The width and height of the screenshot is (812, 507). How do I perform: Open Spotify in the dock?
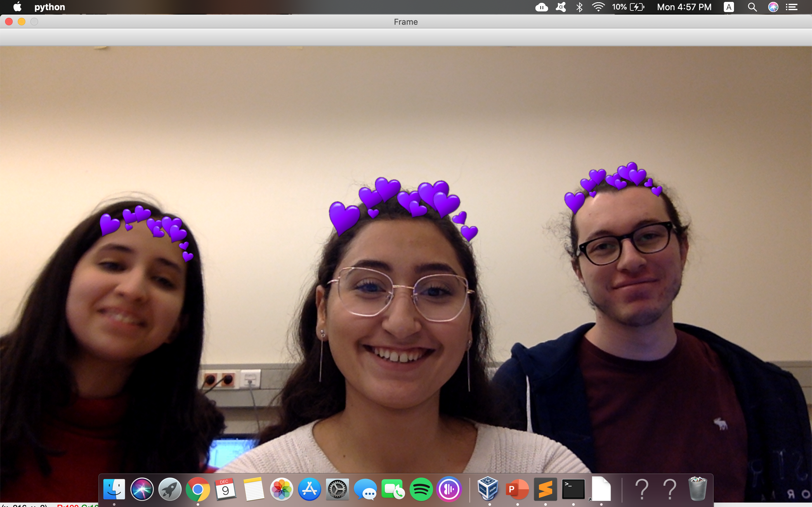(421, 489)
